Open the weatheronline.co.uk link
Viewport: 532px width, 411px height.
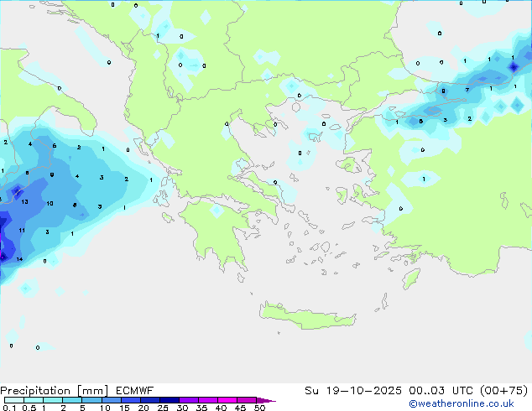(461, 403)
